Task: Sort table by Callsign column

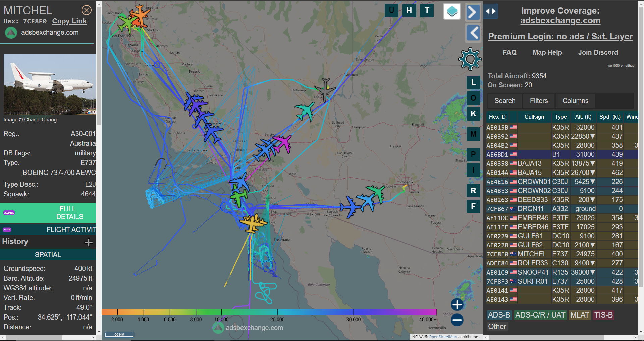Action: point(534,117)
